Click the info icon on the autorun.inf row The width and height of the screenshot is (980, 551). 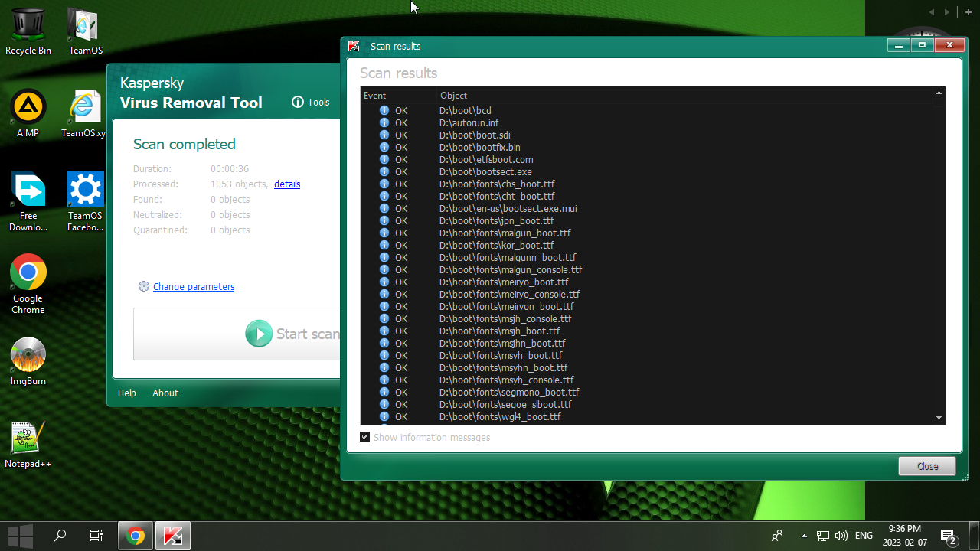click(x=384, y=122)
